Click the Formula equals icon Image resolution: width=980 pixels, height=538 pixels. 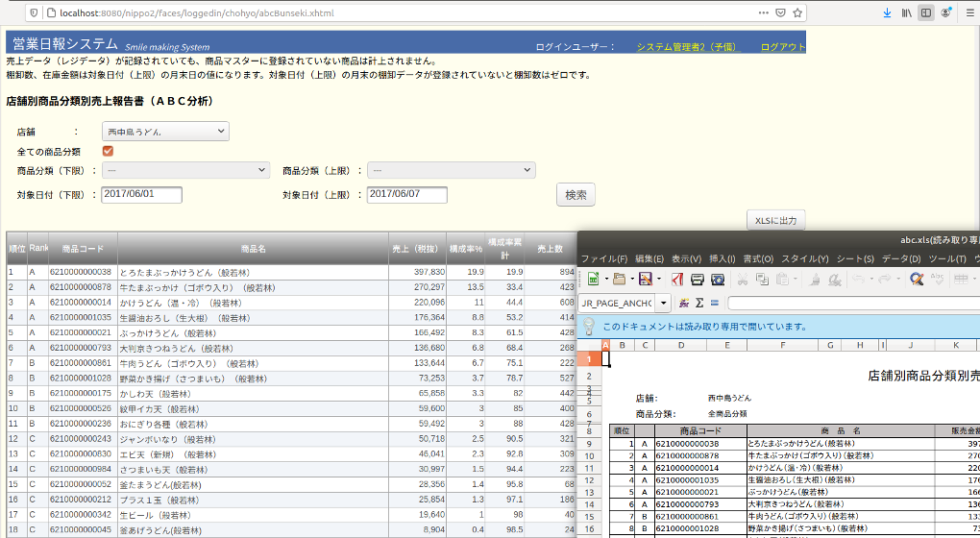715,303
